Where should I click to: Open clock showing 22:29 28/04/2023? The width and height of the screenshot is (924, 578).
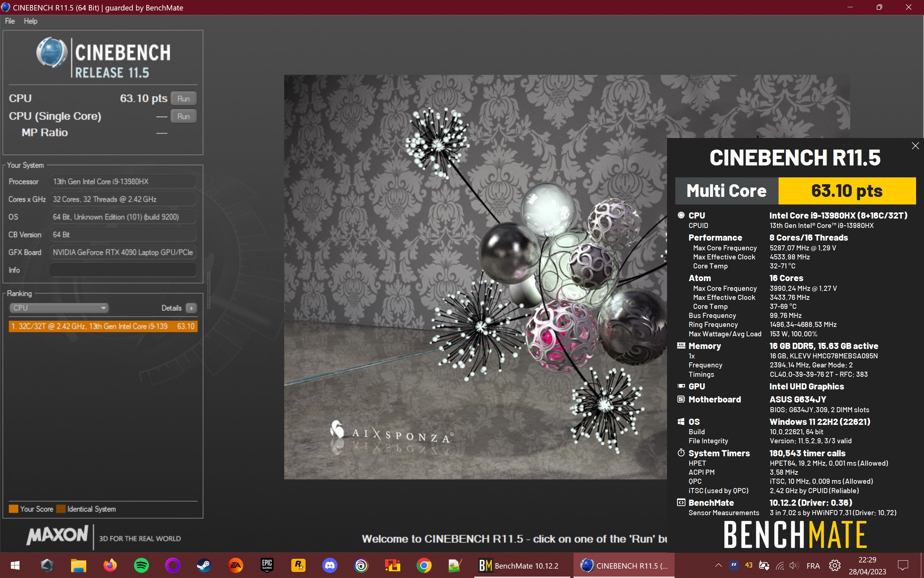tap(867, 565)
